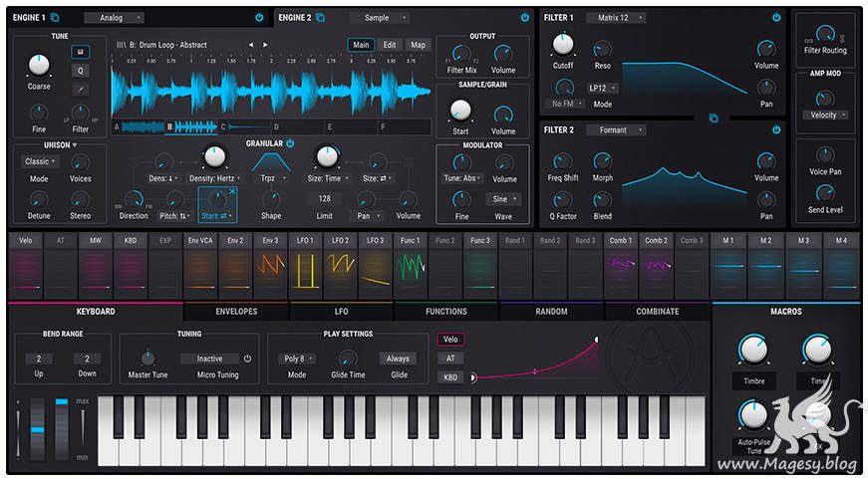The image size is (868, 480).
Task: Turn off Filter 2 with its power icon
Action: tap(776, 129)
